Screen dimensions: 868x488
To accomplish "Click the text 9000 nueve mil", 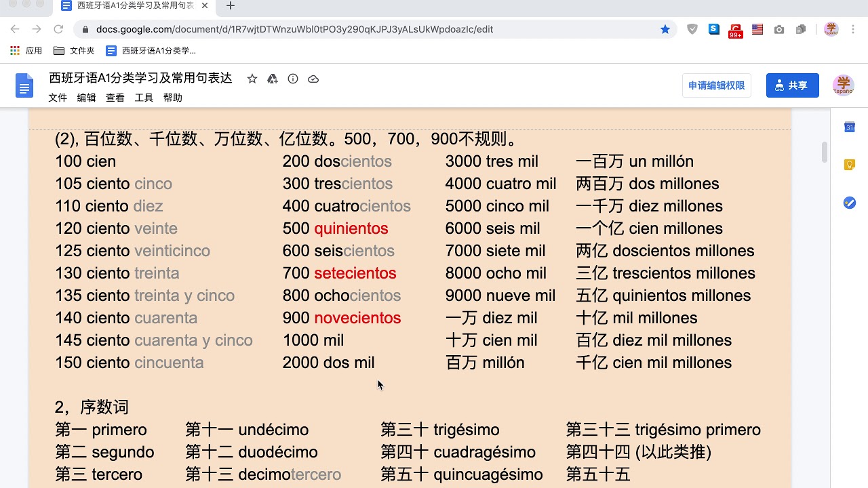I will 500,296.
